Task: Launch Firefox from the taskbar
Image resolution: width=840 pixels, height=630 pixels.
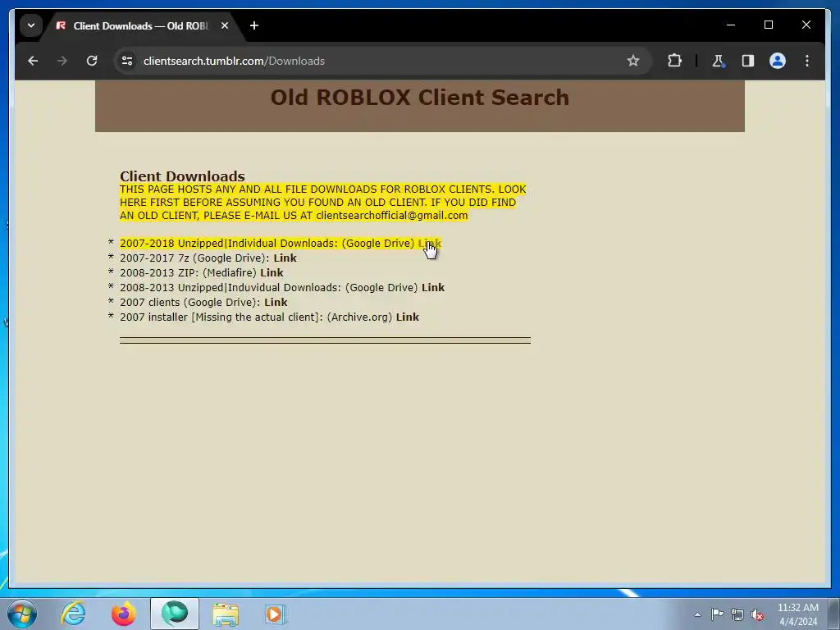Action: (124, 614)
